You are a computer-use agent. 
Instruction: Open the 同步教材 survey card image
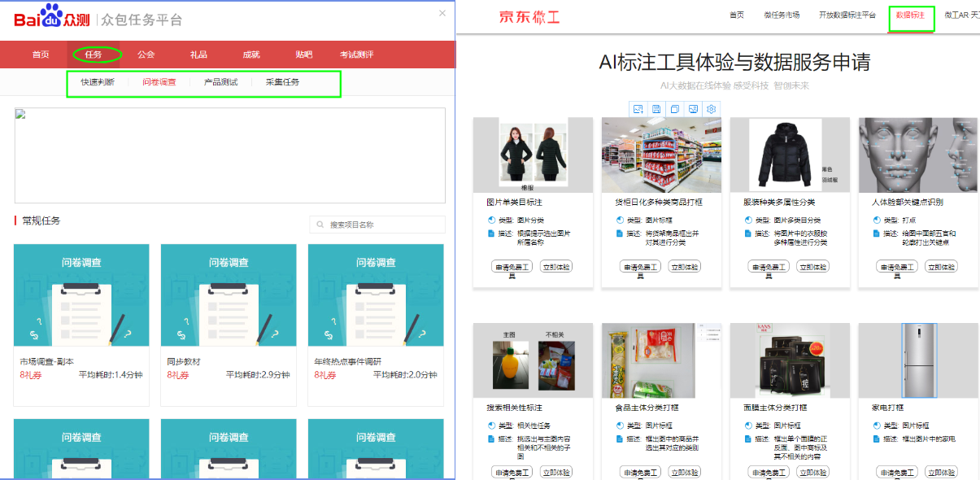[229, 295]
